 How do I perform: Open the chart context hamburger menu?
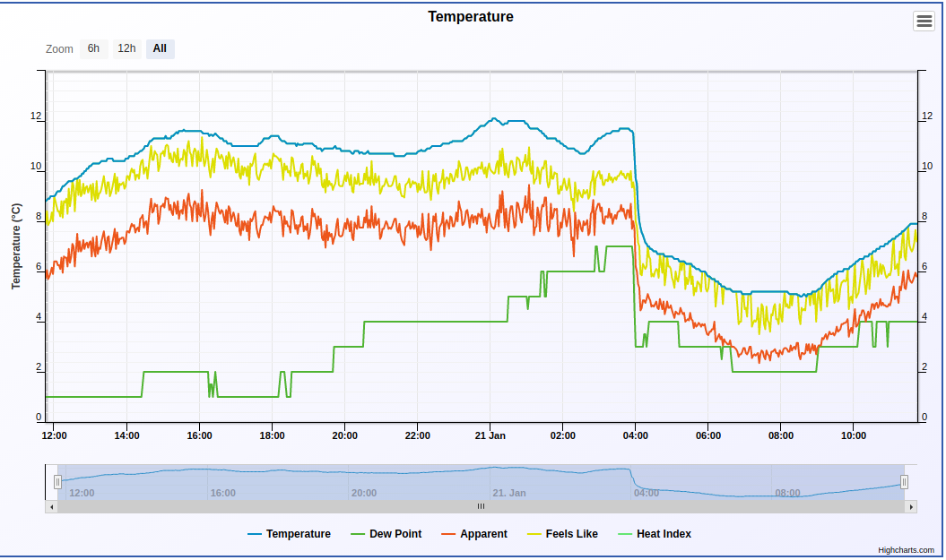pos(924,21)
